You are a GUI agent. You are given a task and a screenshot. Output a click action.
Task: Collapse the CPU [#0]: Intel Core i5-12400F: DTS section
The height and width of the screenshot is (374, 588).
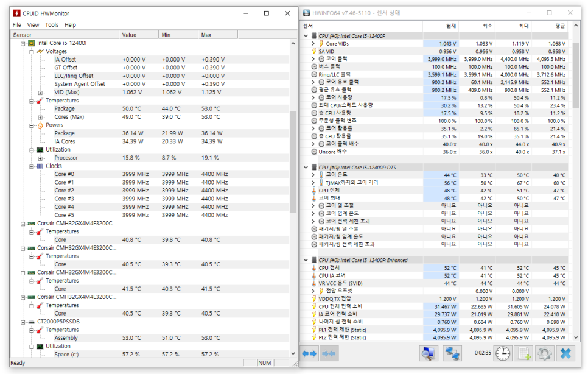(306, 168)
